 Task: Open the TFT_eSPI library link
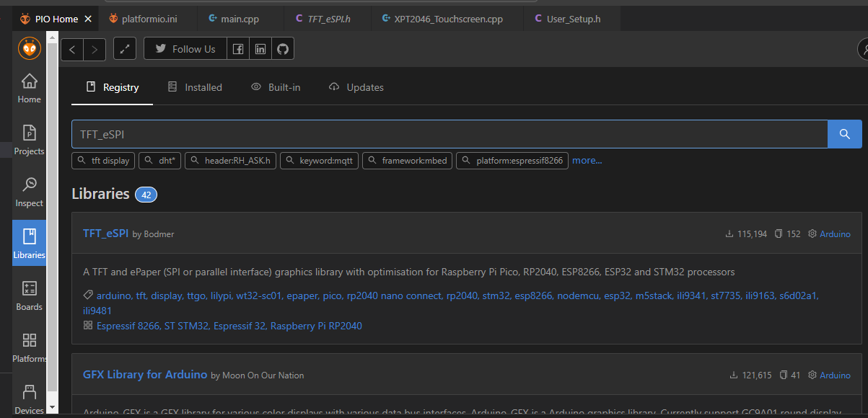(x=106, y=234)
